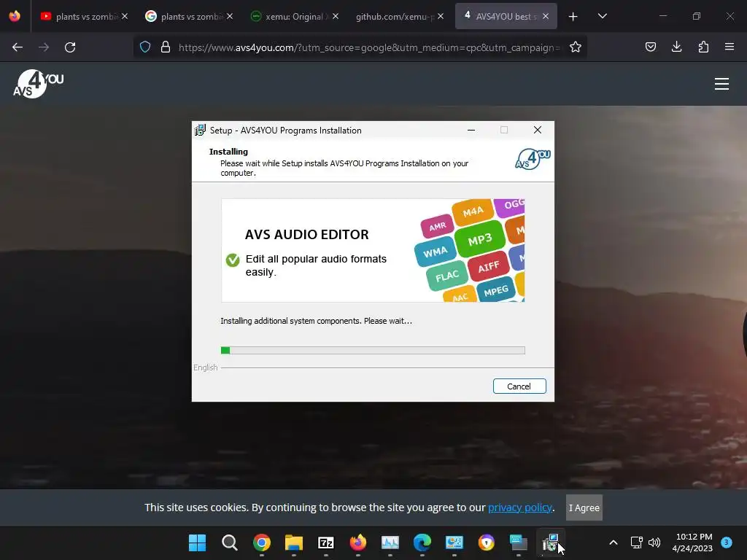Open the Windows Start menu

point(197,542)
